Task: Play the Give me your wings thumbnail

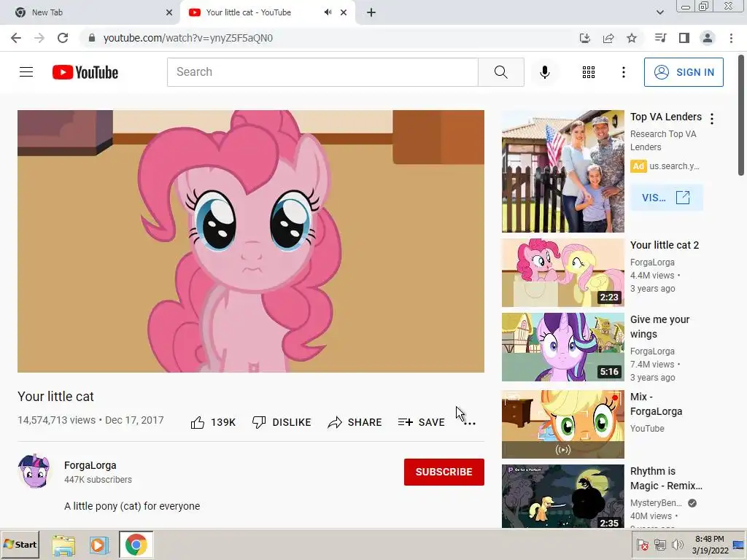Action: pyautogui.click(x=562, y=347)
